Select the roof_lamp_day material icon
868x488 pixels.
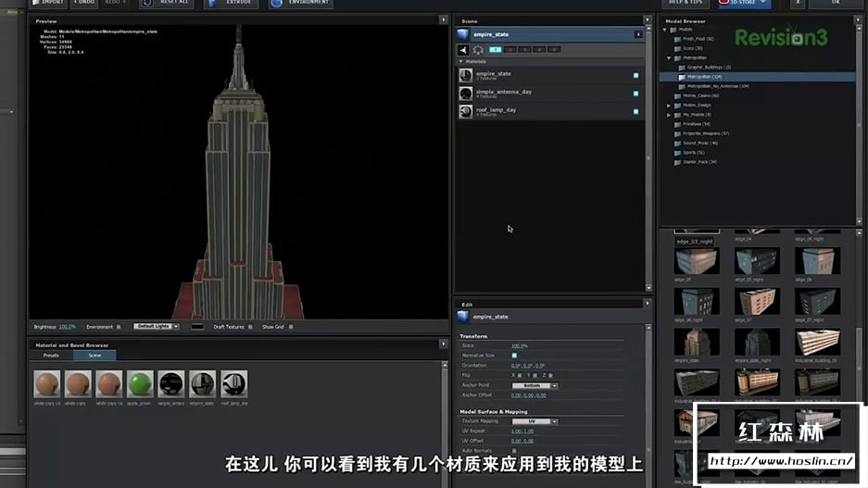(466, 112)
